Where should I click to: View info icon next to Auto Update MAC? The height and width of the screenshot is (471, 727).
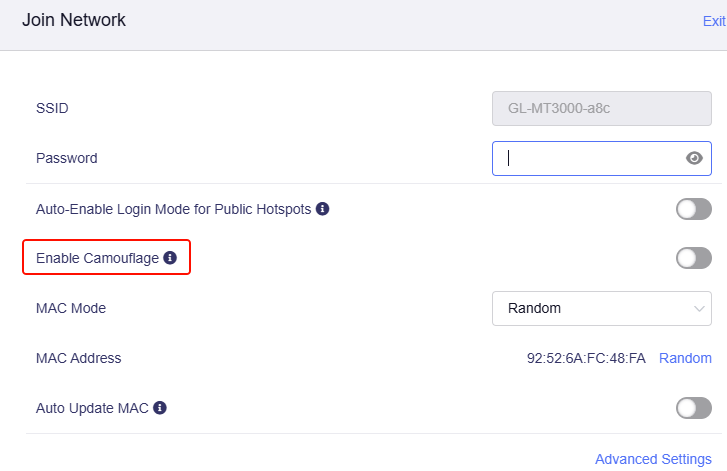click(x=160, y=407)
